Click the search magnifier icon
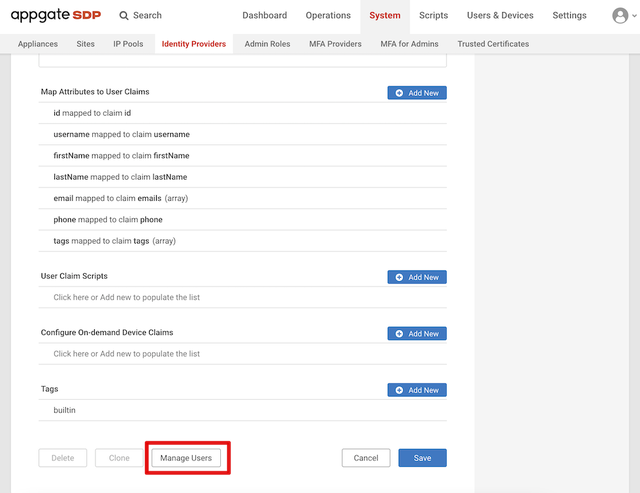Image resolution: width=640 pixels, height=493 pixels. point(124,16)
